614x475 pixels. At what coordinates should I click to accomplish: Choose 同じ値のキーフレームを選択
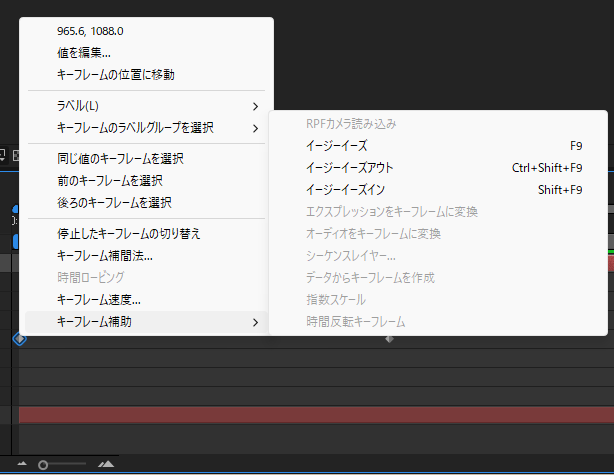tap(120, 159)
